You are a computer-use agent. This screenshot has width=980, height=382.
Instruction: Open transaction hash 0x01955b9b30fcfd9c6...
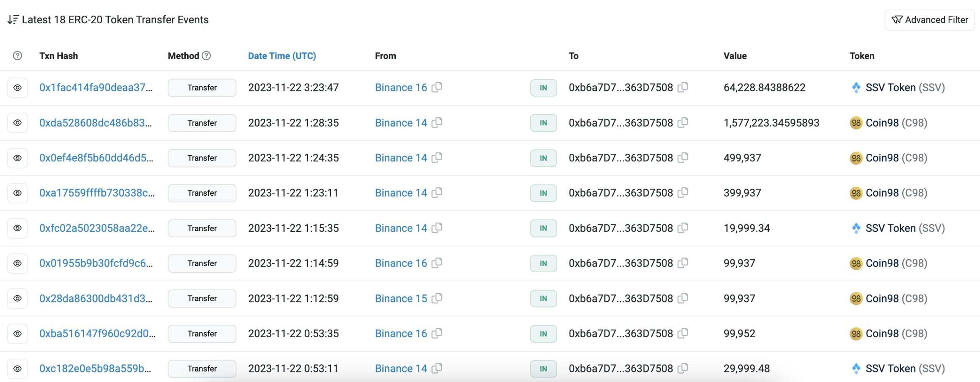tap(96, 263)
